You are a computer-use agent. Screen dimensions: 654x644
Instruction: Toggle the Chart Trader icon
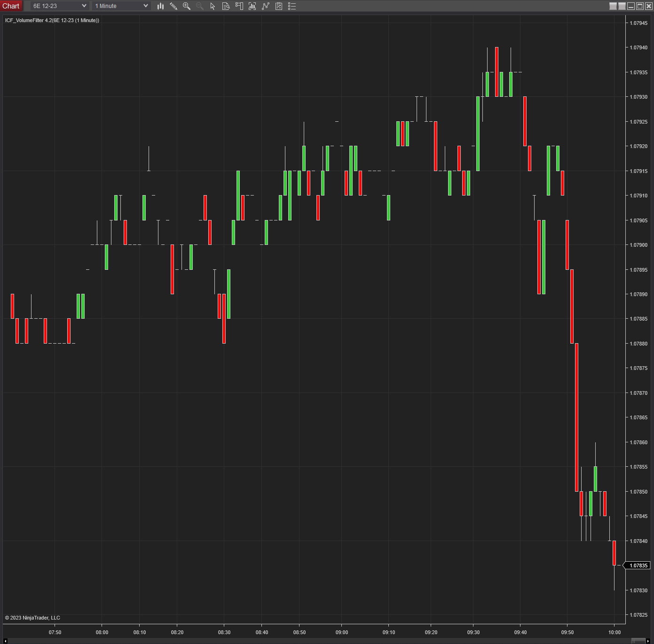tap(239, 6)
